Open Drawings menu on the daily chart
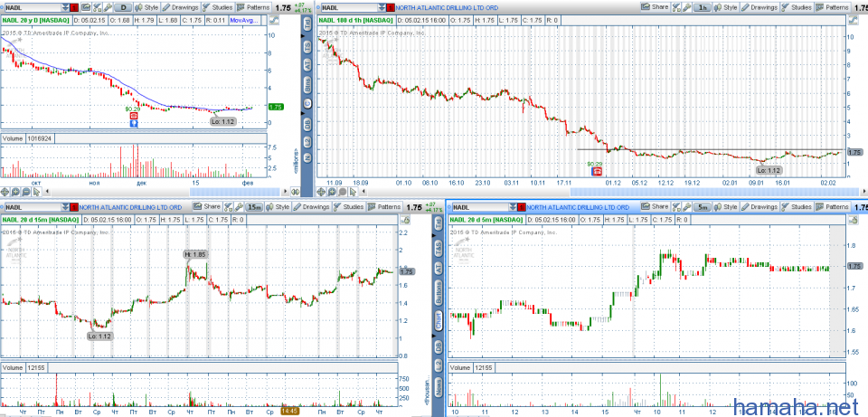Image resolution: width=868 pixels, height=417 pixels. [180, 7]
